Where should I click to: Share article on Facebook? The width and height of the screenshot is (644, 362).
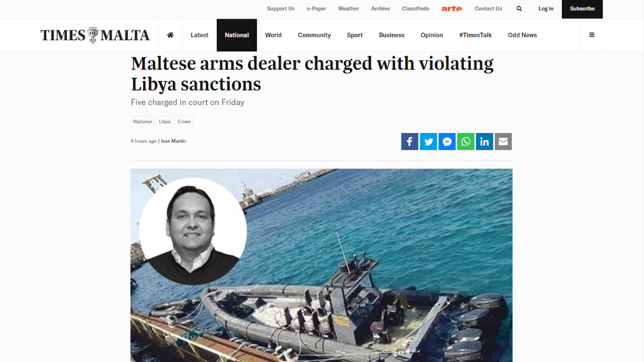(409, 142)
